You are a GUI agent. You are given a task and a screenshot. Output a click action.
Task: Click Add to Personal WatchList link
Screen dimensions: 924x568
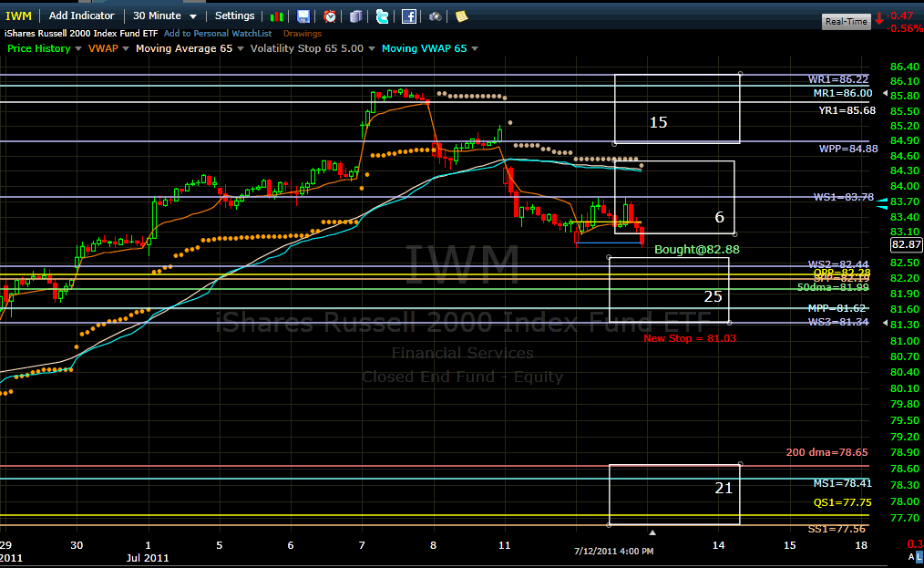[x=218, y=34]
